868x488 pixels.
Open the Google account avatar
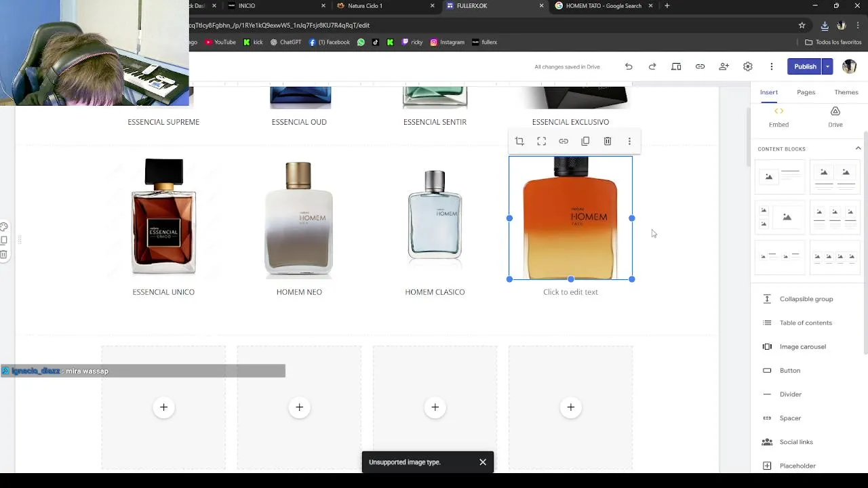(x=849, y=66)
